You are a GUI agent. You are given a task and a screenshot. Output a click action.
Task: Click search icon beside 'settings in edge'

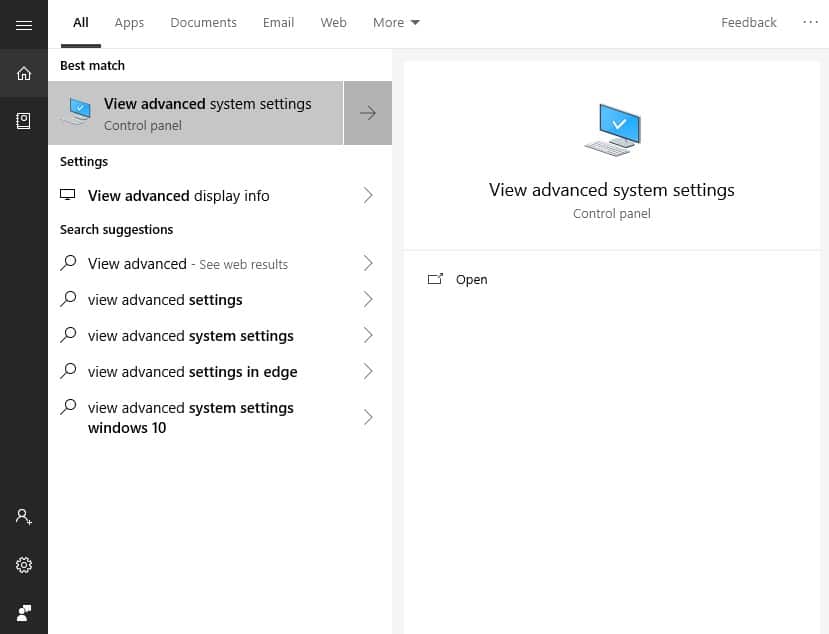[68, 371]
